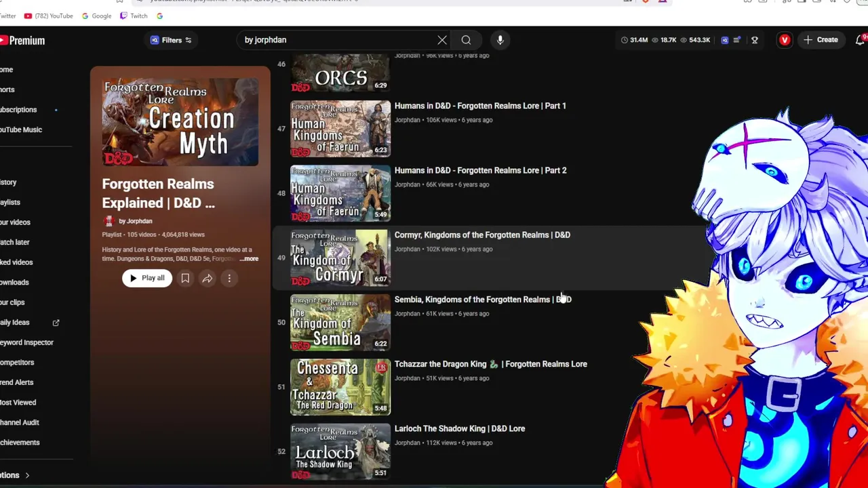Viewport: 868px width, 488px height.
Task: Go to YouTube Premium home logo
Action: tap(22, 41)
